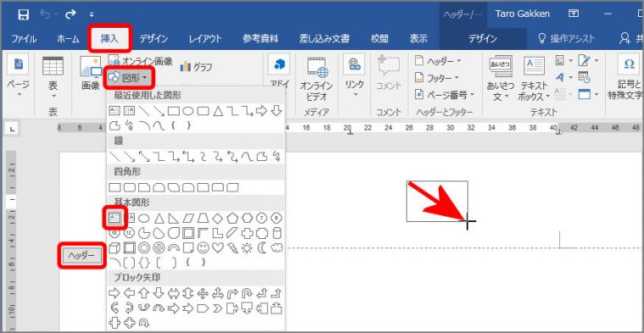Switch to the 挿入 tab
This screenshot has width=644, height=333.
[x=109, y=39]
